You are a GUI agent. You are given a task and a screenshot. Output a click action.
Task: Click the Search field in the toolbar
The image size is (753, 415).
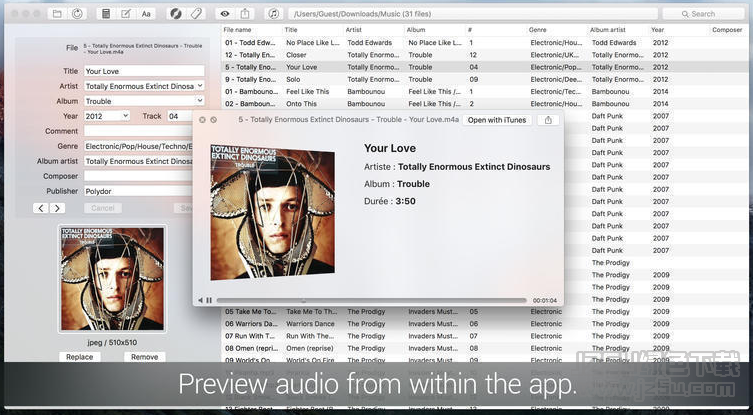point(704,14)
